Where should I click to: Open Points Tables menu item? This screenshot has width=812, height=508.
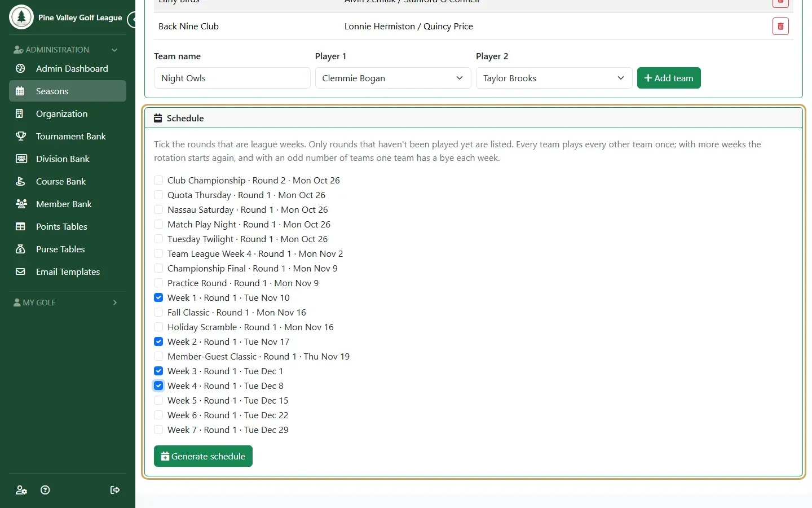(68, 226)
